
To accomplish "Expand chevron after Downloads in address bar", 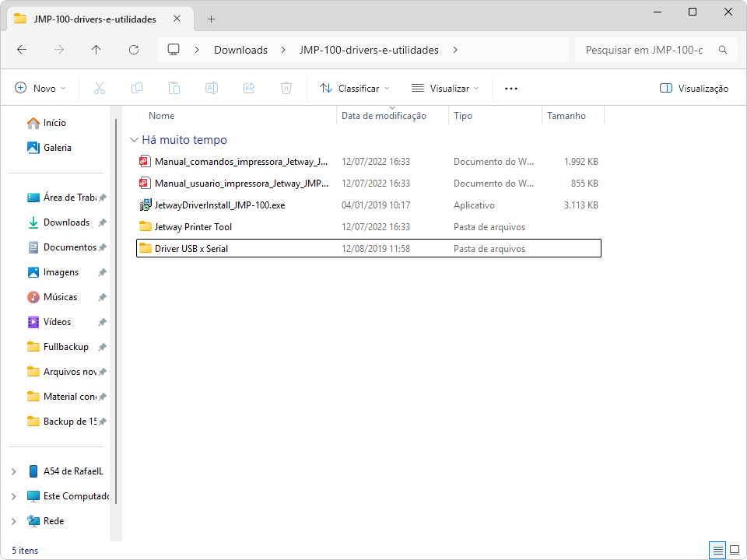I will (x=283, y=50).
